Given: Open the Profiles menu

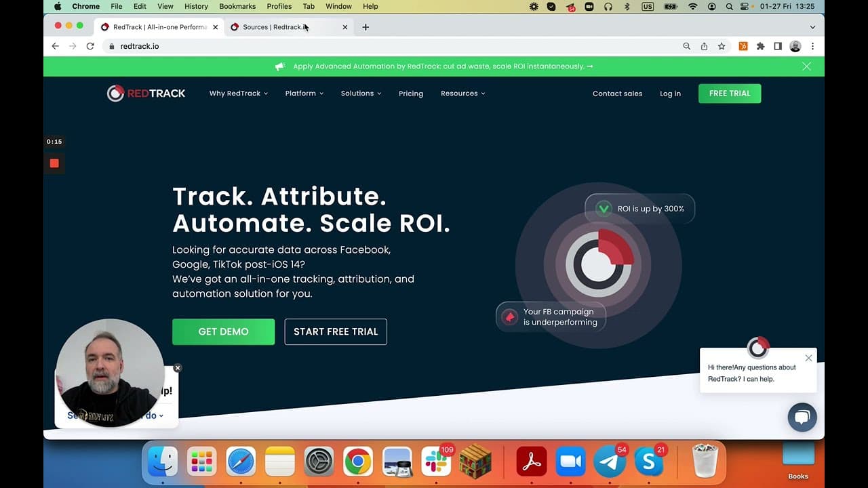Looking at the screenshot, I should (279, 7).
